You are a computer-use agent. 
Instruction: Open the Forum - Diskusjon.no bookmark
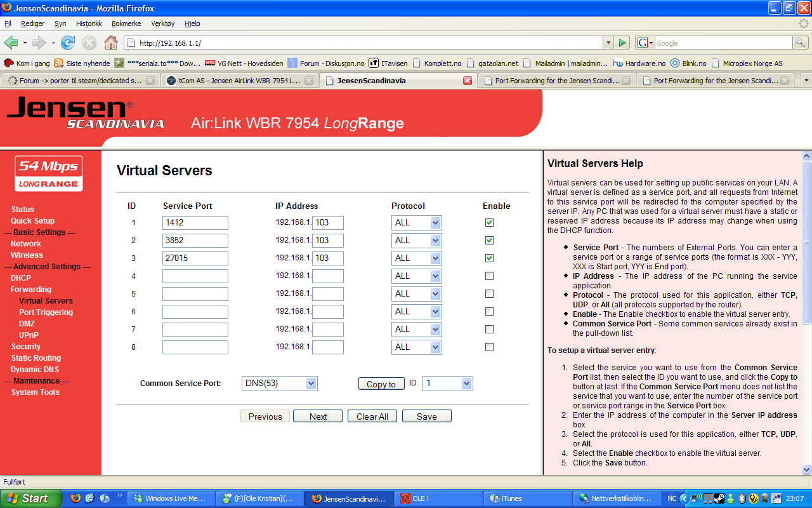point(326,63)
